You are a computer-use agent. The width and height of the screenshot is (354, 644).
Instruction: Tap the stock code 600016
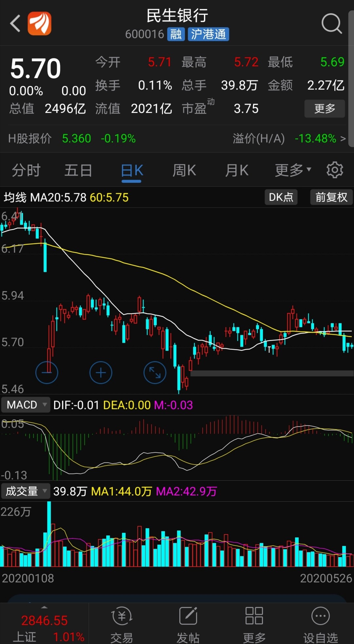tap(144, 34)
